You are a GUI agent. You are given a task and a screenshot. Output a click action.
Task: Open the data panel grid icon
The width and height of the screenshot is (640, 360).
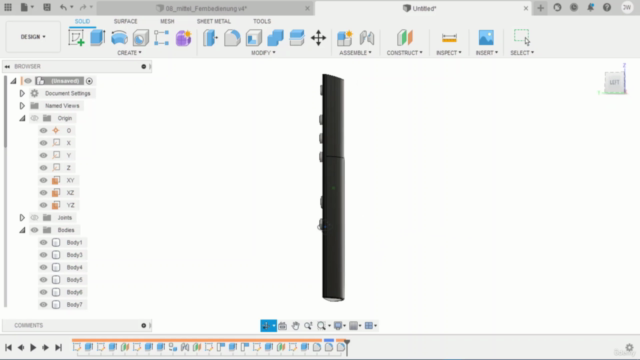[8, 7]
